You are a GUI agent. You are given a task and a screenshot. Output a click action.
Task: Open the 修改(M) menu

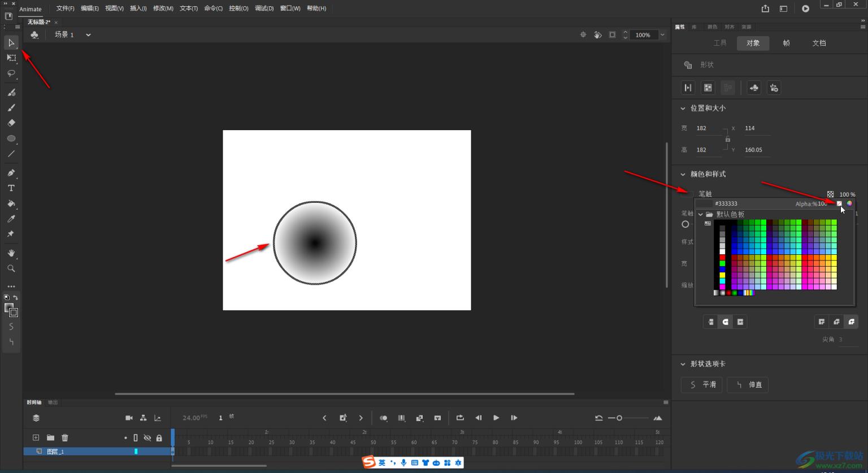coord(163,8)
